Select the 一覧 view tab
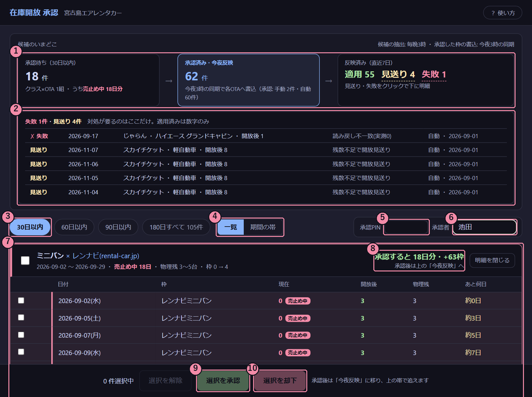 231,227
